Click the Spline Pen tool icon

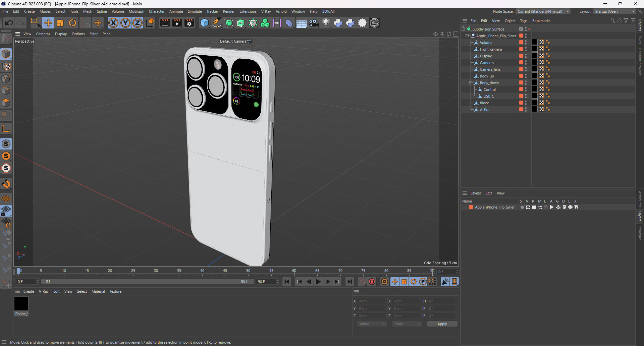[x=217, y=23]
